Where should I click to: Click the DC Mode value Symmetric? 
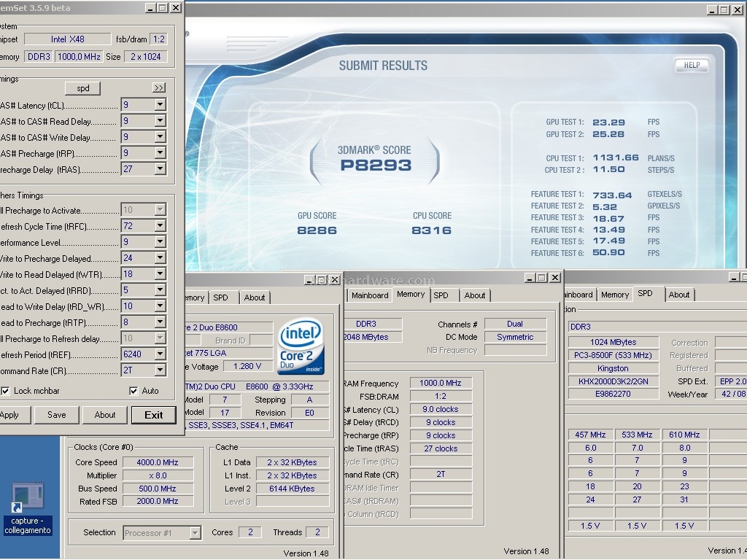tap(515, 337)
